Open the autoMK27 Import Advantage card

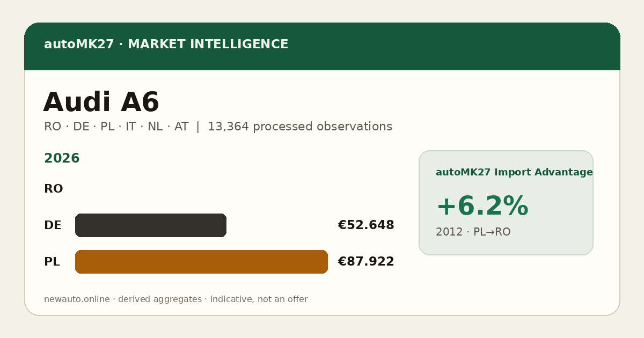(x=506, y=203)
